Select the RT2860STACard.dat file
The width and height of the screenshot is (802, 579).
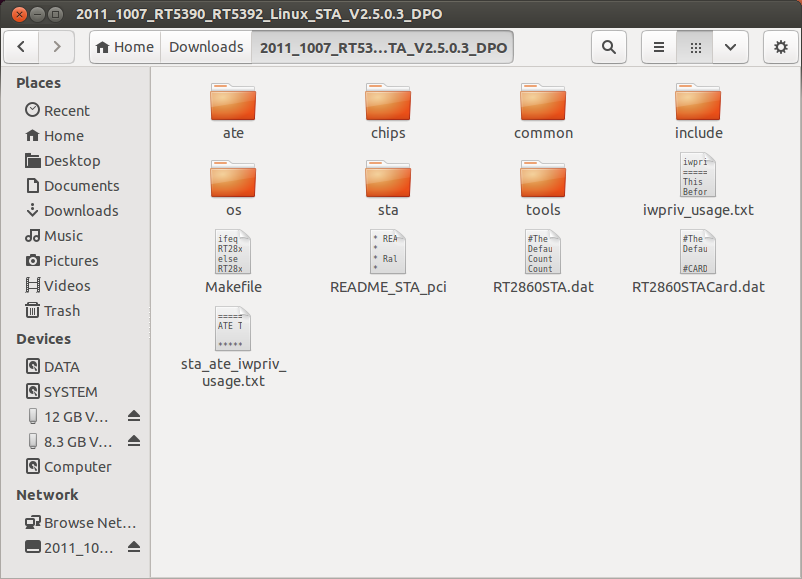(x=698, y=262)
